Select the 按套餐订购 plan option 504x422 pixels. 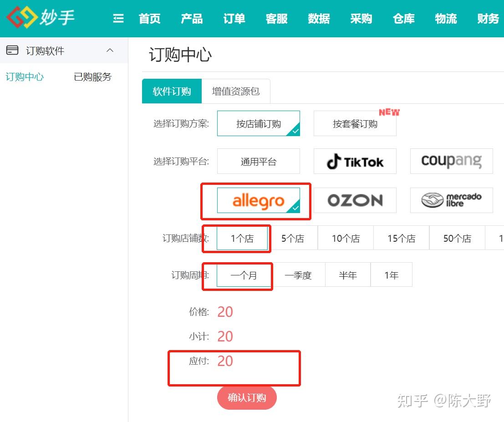click(355, 123)
